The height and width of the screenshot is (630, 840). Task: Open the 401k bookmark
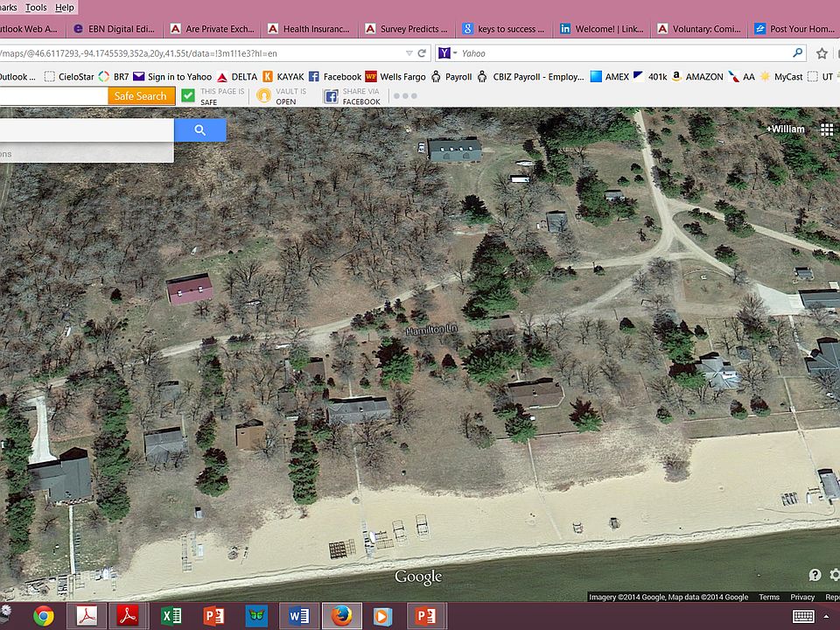click(x=650, y=77)
